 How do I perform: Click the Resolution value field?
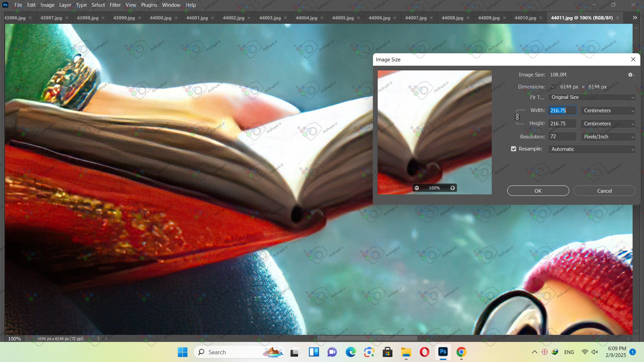(562, 137)
